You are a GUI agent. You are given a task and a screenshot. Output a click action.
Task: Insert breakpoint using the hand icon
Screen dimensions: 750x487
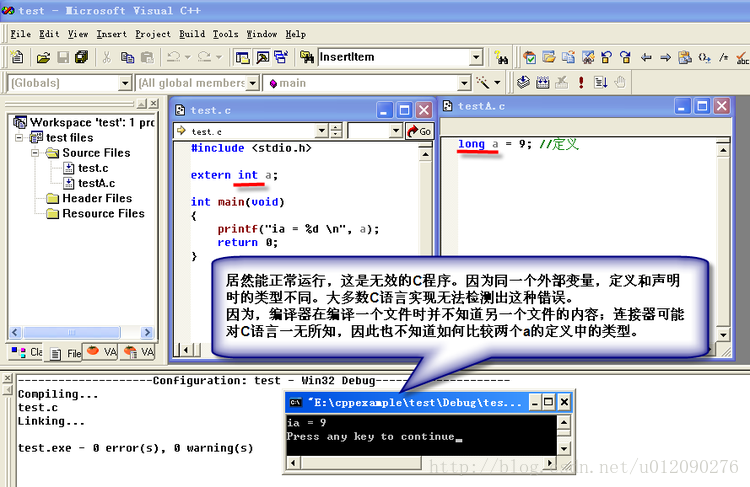pyautogui.click(x=620, y=83)
